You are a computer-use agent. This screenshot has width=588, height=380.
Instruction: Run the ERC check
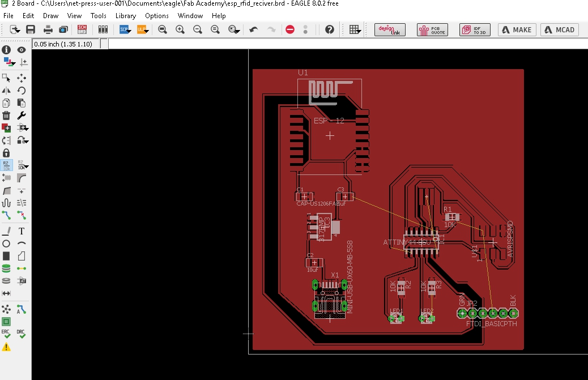click(x=6, y=334)
